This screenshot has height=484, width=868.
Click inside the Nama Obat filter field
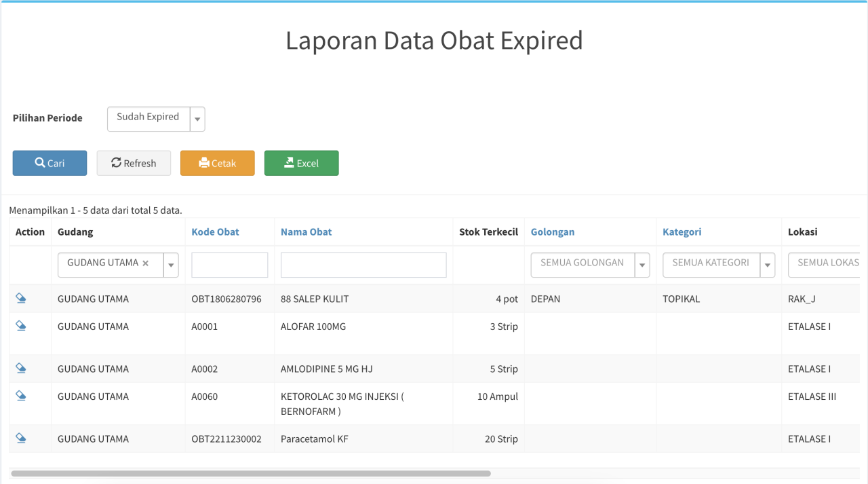click(363, 265)
